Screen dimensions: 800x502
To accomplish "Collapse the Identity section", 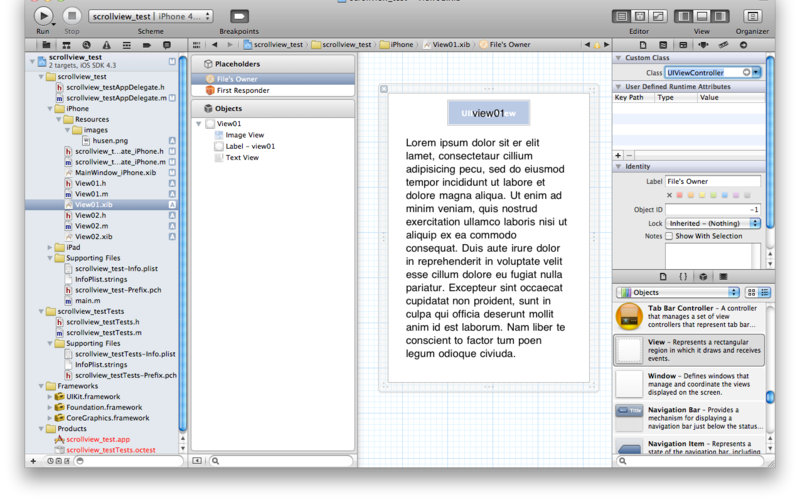I will pos(618,166).
